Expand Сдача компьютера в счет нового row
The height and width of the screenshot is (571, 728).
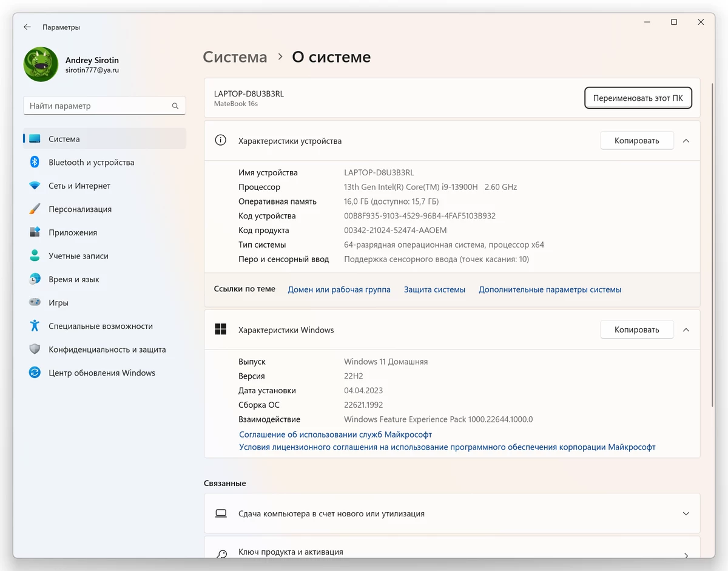coord(452,513)
